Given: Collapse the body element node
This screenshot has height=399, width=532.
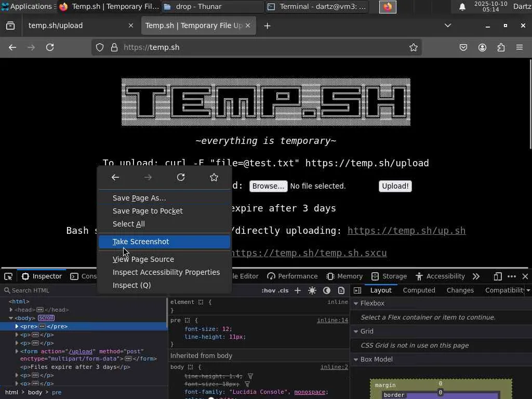Looking at the screenshot, I should pos(11,318).
